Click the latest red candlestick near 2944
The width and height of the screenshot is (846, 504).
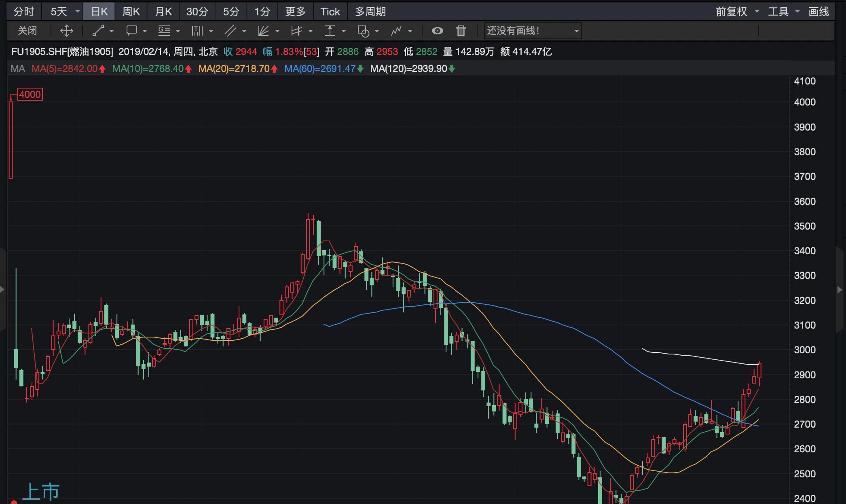[x=760, y=371]
